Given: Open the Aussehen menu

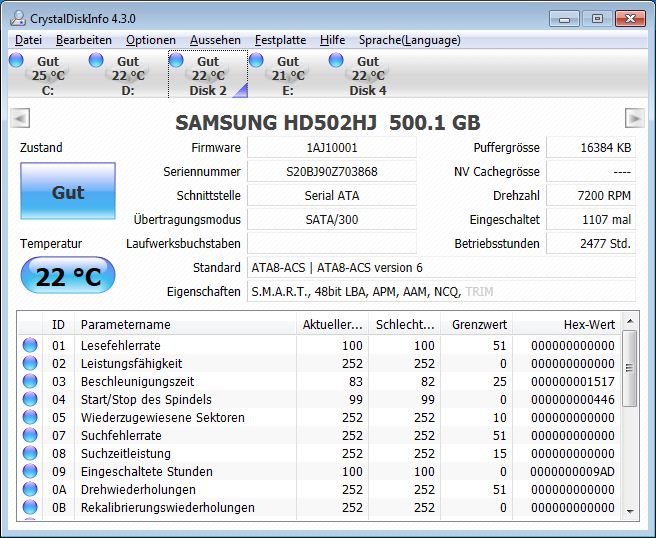Looking at the screenshot, I should [215, 40].
